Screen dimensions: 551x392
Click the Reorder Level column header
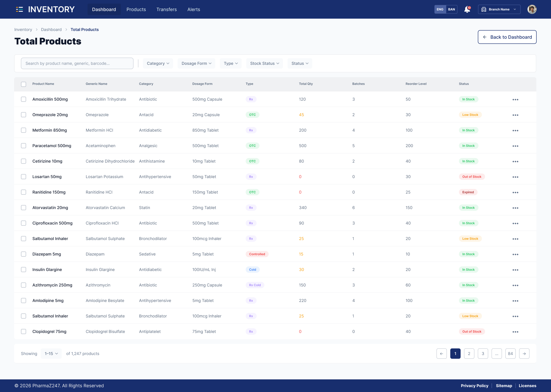(x=416, y=84)
